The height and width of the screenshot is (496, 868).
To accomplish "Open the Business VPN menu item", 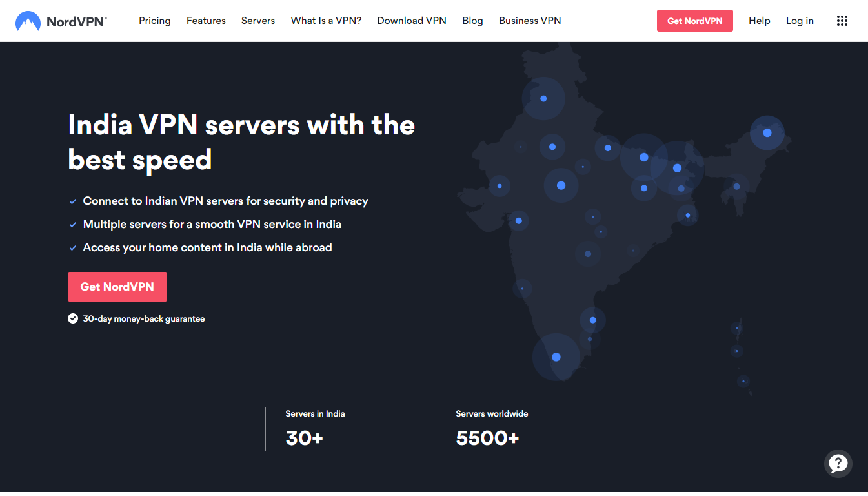I will tap(530, 21).
